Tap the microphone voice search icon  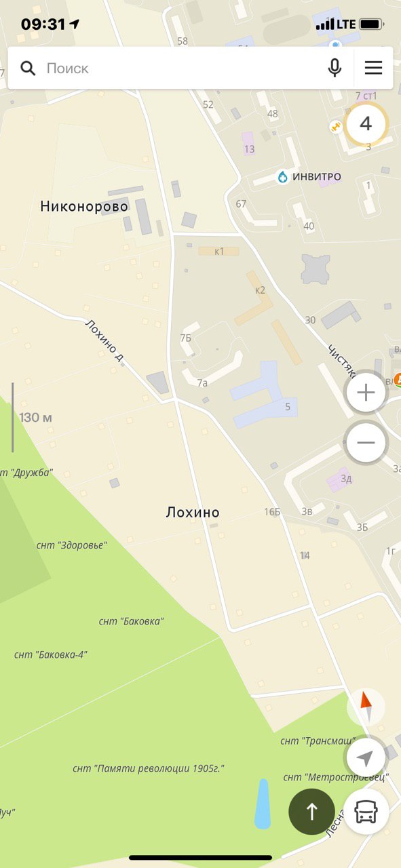(x=335, y=68)
